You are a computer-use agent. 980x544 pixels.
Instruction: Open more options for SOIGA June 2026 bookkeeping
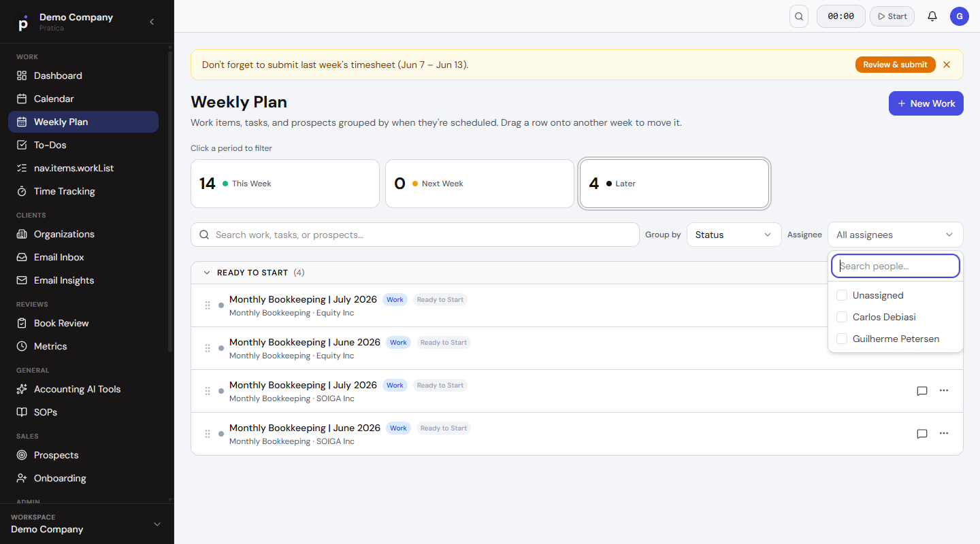click(x=944, y=433)
